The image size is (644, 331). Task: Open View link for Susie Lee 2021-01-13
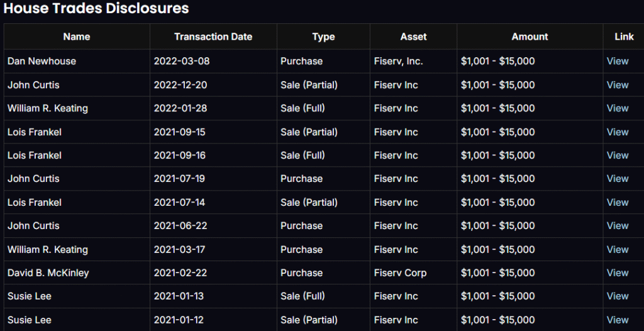tap(618, 296)
